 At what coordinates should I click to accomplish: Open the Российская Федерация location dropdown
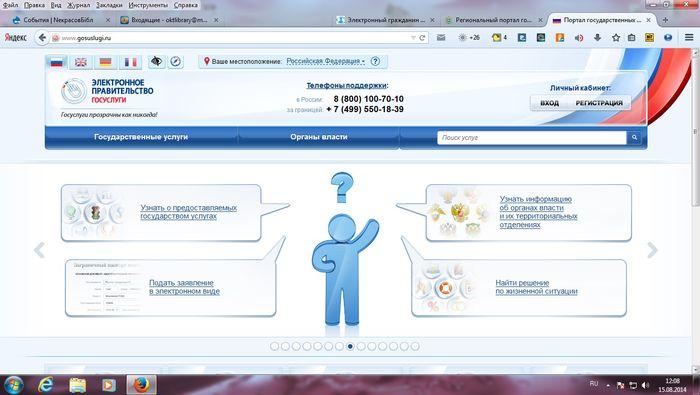click(325, 61)
